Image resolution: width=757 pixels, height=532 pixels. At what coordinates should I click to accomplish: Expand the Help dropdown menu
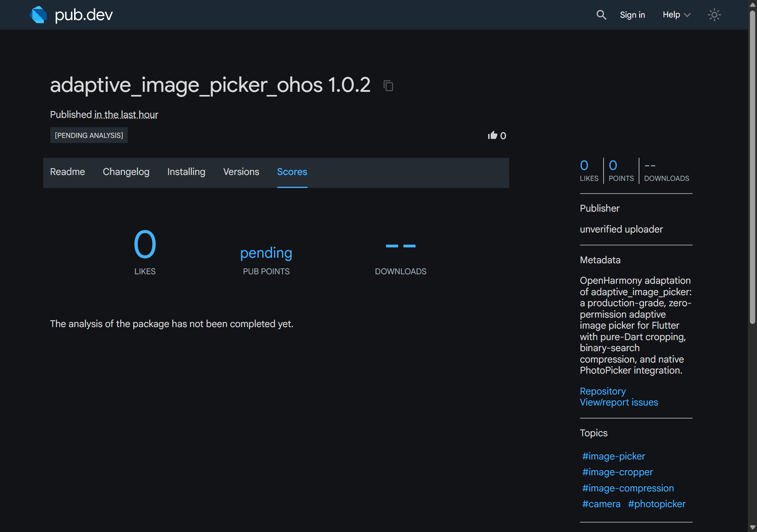[x=677, y=15]
